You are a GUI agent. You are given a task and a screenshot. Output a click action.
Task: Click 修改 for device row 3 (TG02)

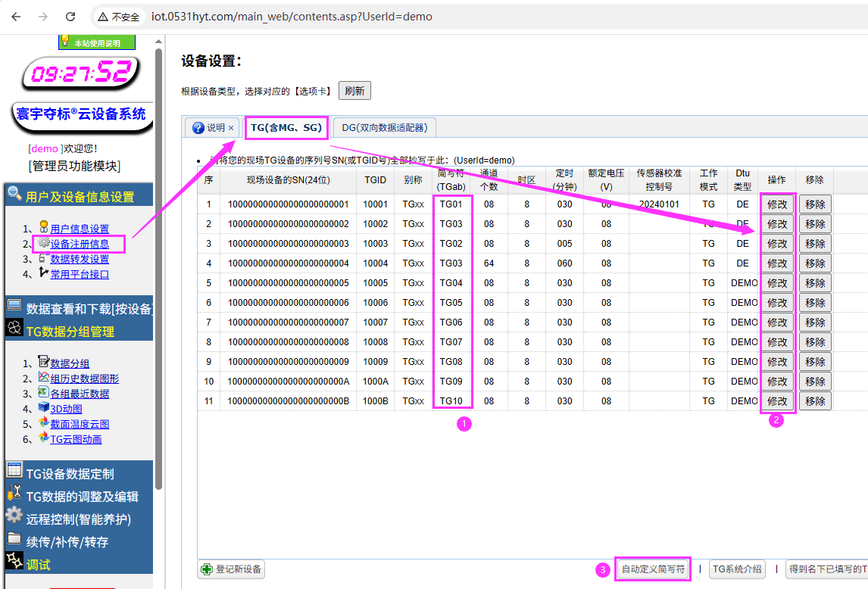click(777, 244)
